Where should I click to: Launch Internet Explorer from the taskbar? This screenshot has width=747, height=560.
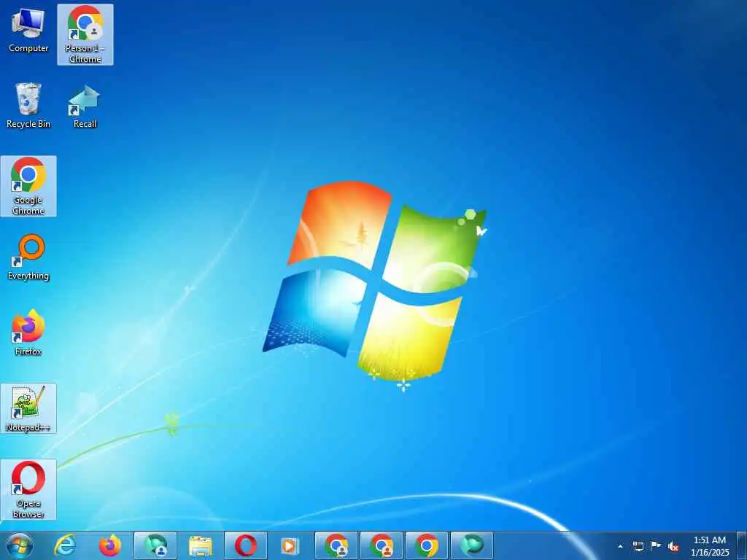(x=65, y=545)
